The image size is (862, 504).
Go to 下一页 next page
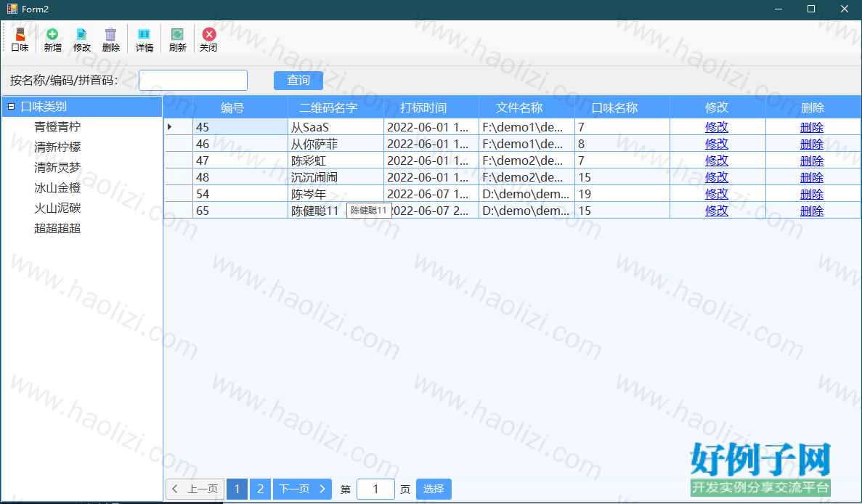pyautogui.click(x=302, y=489)
